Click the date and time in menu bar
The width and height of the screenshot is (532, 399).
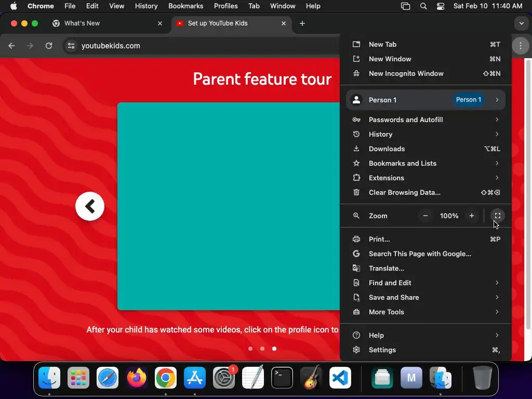click(x=487, y=6)
